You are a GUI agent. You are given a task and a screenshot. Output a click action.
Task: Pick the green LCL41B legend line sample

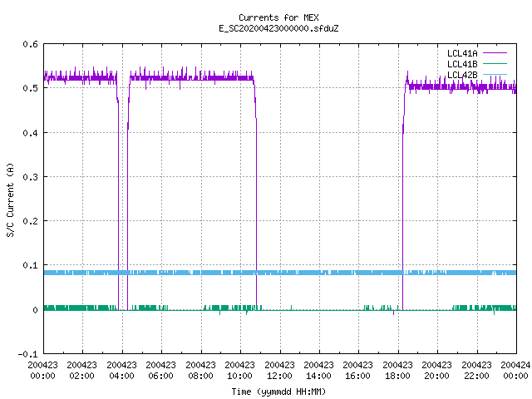tap(495, 63)
